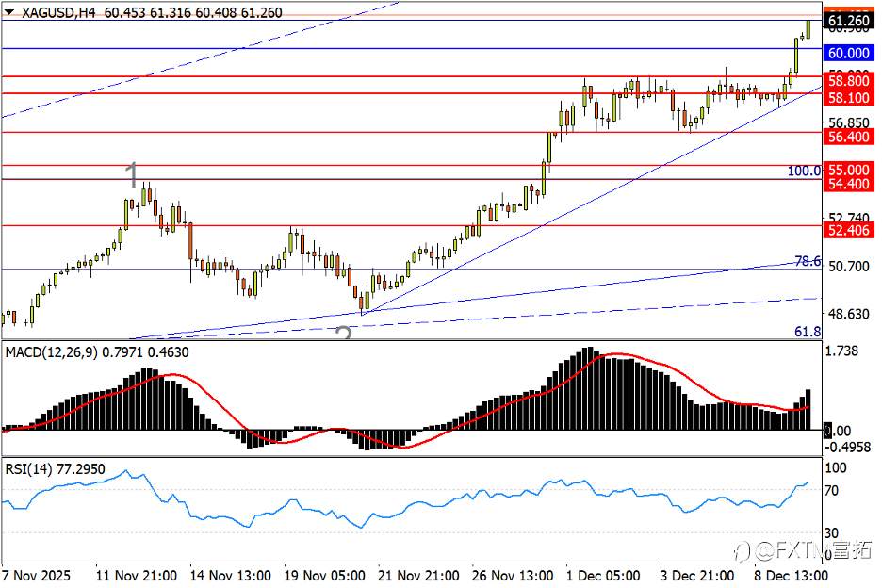The height and width of the screenshot is (588, 882).
Task: Select the 19 Nov 05:00 time label
Action: tap(324, 576)
